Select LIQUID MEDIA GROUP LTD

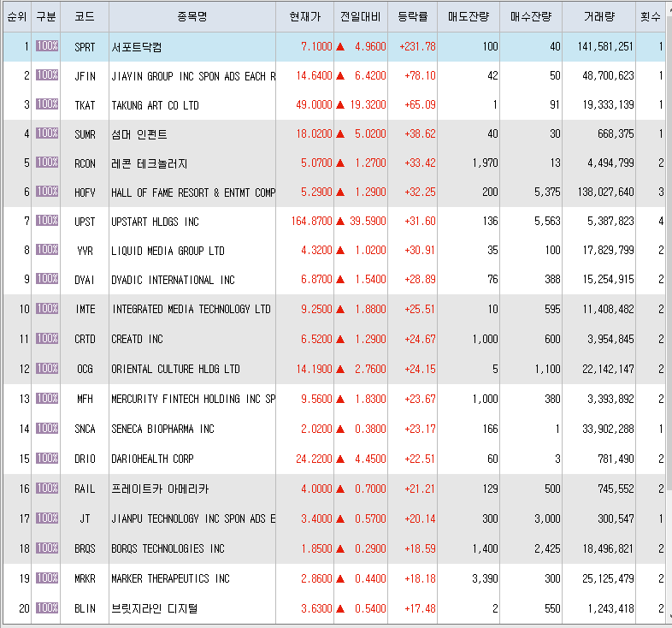(x=168, y=251)
